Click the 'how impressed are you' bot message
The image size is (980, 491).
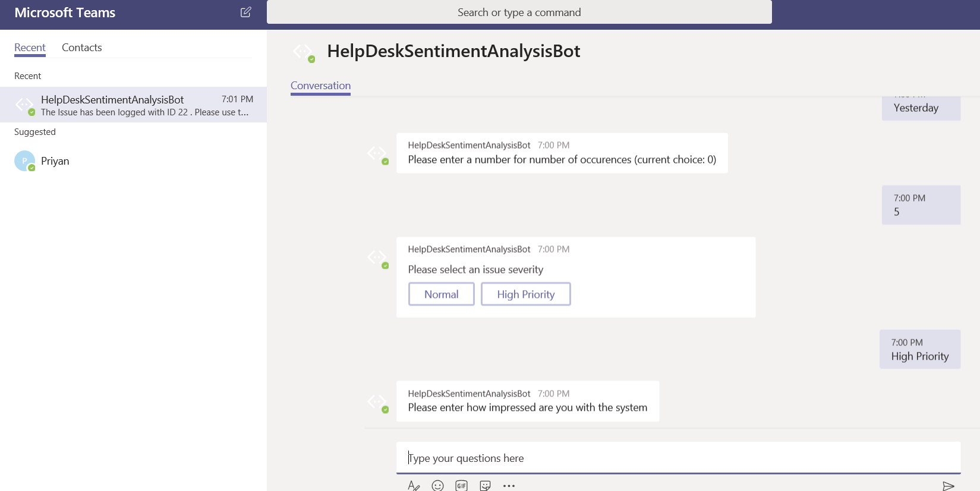coord(528,401)
